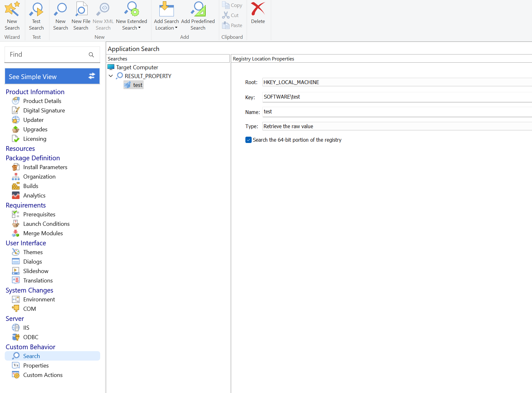532x393 pixels.
Task: Open the New Extended Search dropdown
Action: (131, 28)
